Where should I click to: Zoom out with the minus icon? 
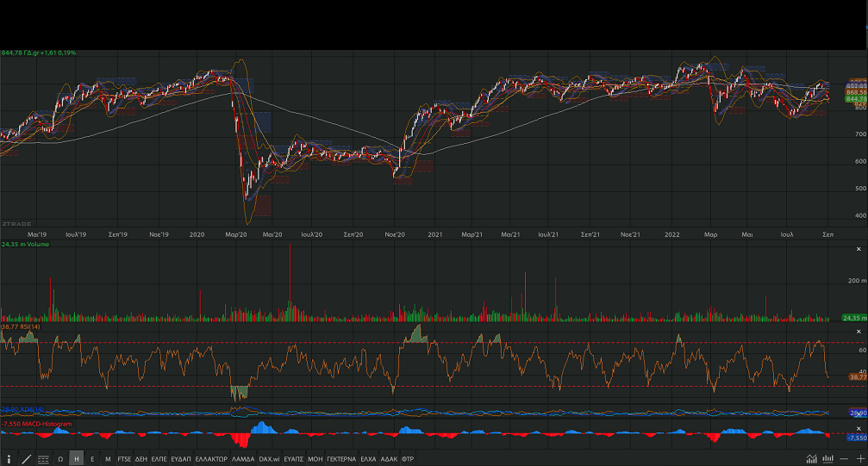click(846, 459)
